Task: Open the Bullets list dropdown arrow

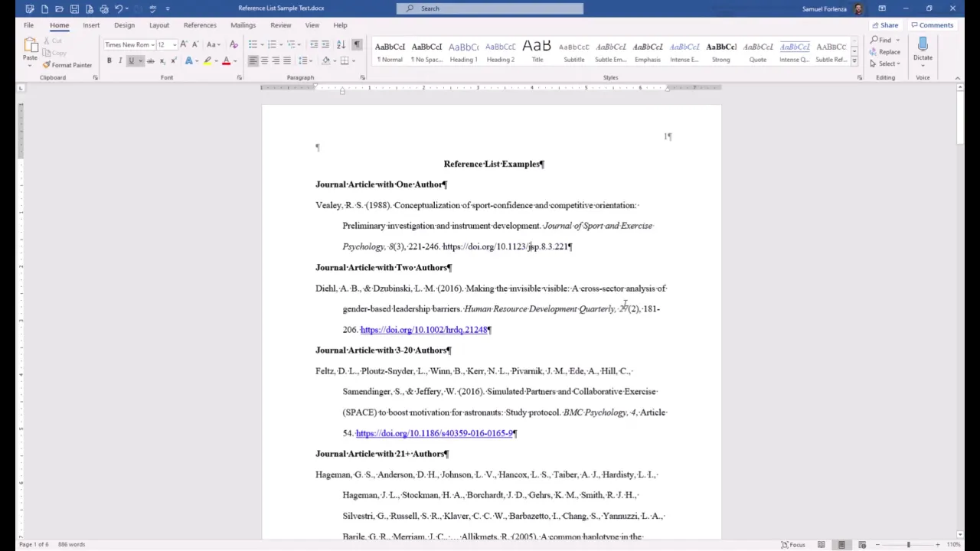Action: [262, 44]
